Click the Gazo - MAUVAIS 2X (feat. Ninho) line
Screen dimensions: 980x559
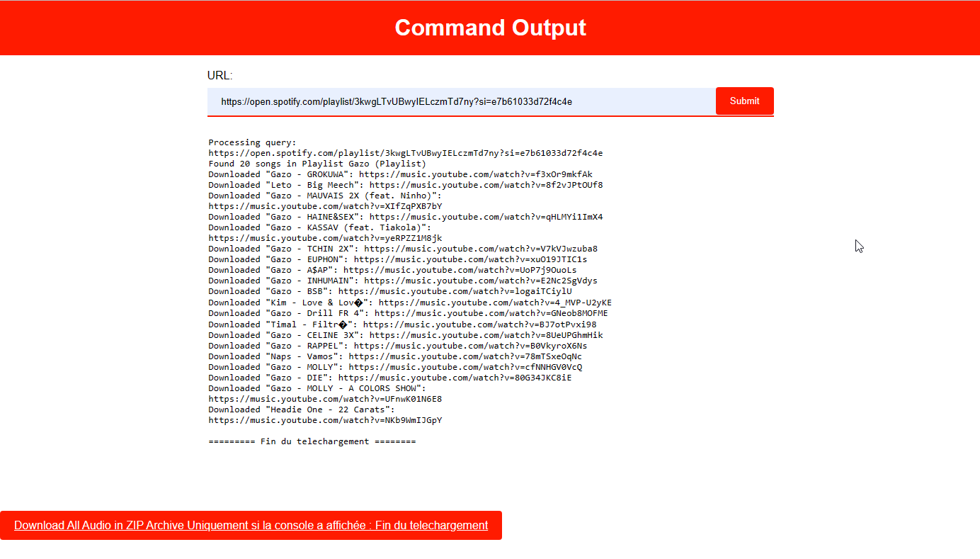click(325, 196)
